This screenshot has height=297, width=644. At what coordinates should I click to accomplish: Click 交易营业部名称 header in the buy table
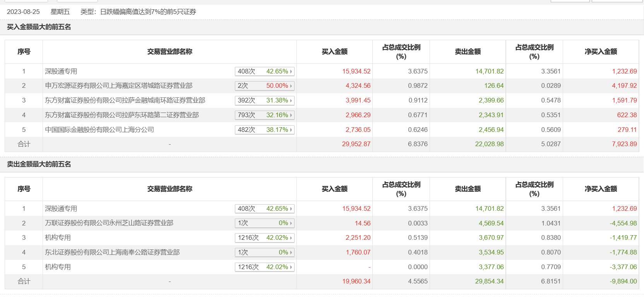[170, 52]
